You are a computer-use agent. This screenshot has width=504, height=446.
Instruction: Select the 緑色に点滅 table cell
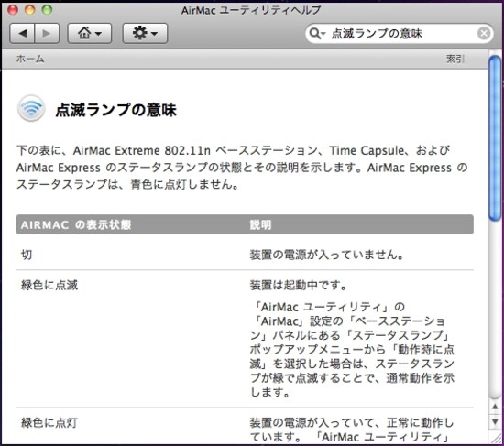tap(49, 285)
